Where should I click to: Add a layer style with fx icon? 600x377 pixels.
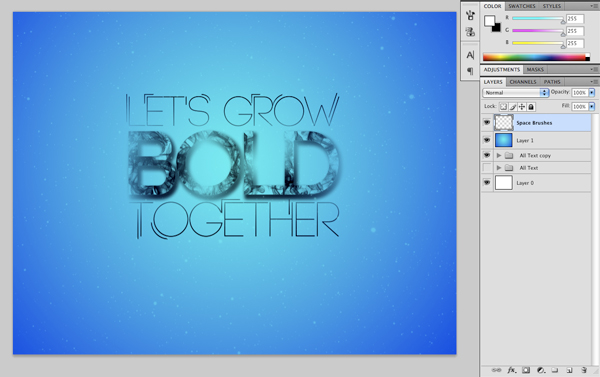511,370
